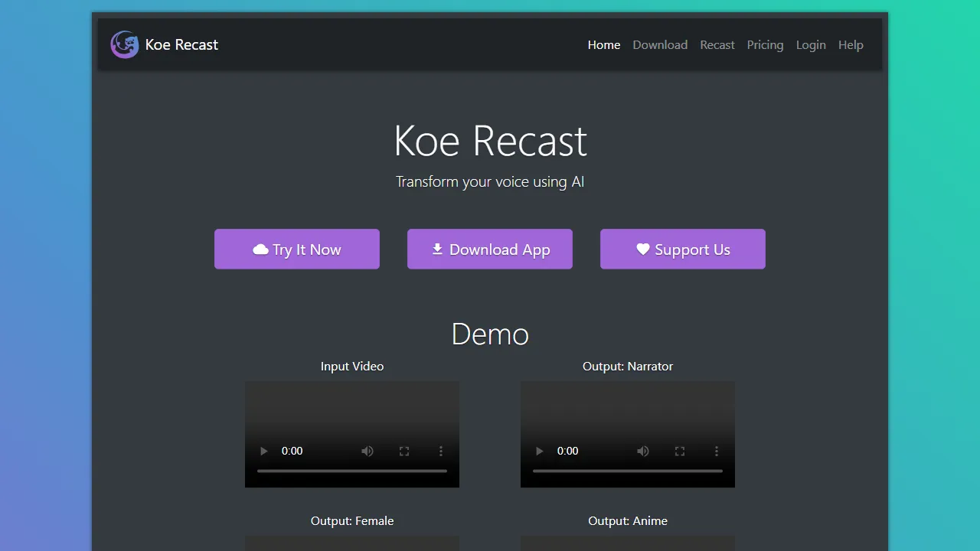Open the Home nav link
Viewport: 980px width, 551px height.
(604, 44)
